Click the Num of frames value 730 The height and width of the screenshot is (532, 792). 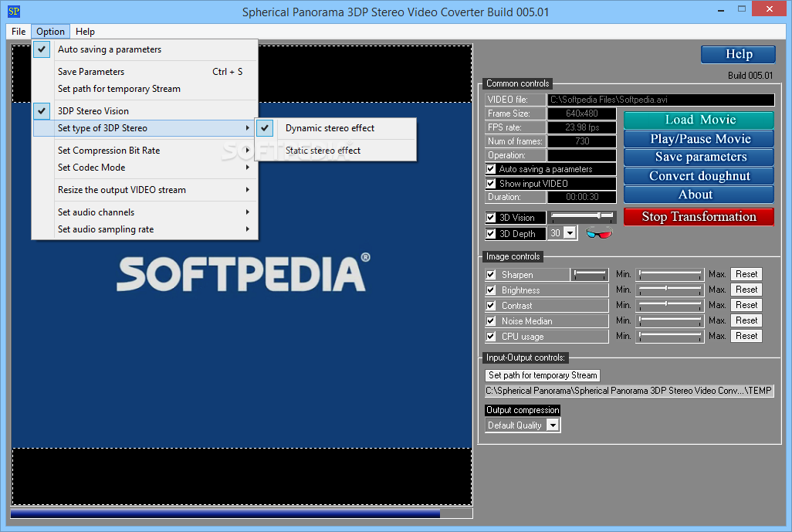582,141
